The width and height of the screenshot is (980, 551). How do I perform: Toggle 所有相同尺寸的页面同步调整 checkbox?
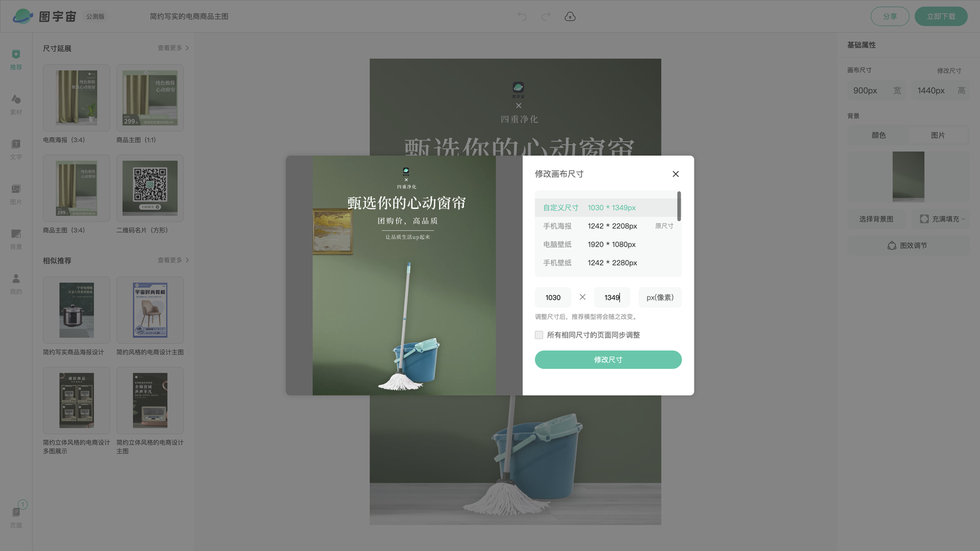click(x=539, y=335)
